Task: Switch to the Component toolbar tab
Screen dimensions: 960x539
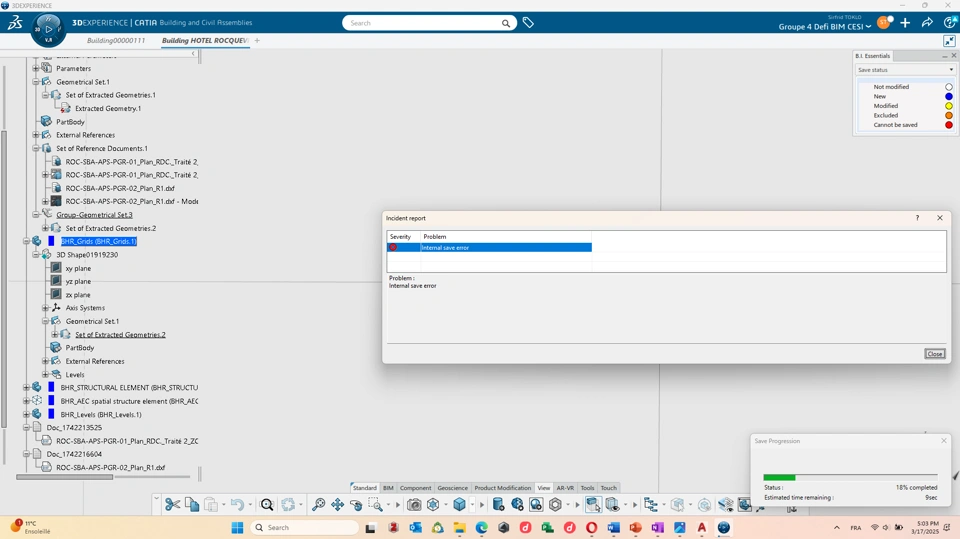Action: (416, 488)
